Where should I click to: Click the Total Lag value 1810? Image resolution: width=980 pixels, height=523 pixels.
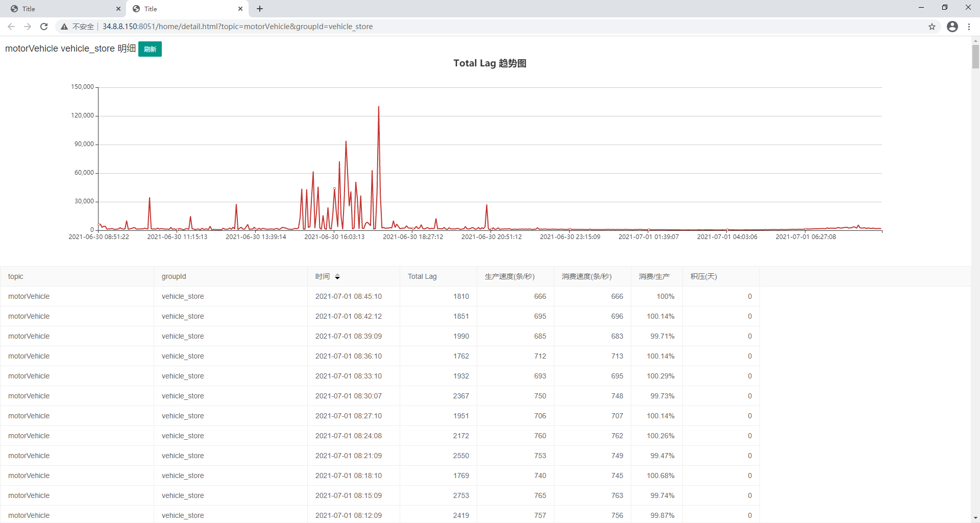coord(461,296)
